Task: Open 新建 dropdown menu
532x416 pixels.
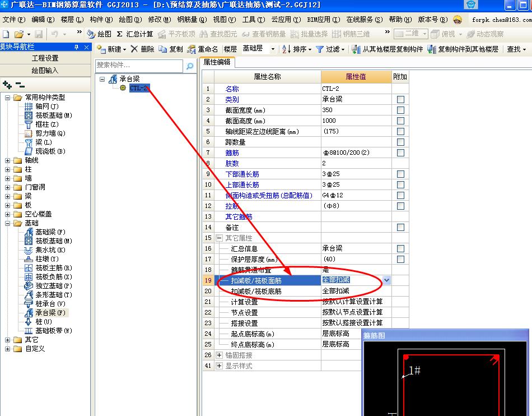Action: coord(111,49)
